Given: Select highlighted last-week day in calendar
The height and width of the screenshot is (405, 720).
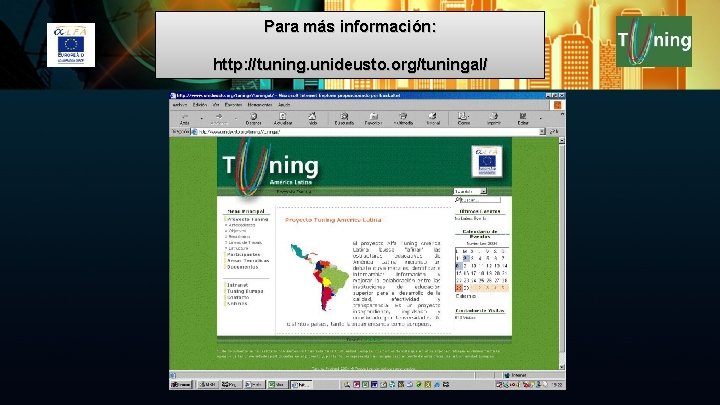Looking at the screenshot, I should click(x=459, y=288).
